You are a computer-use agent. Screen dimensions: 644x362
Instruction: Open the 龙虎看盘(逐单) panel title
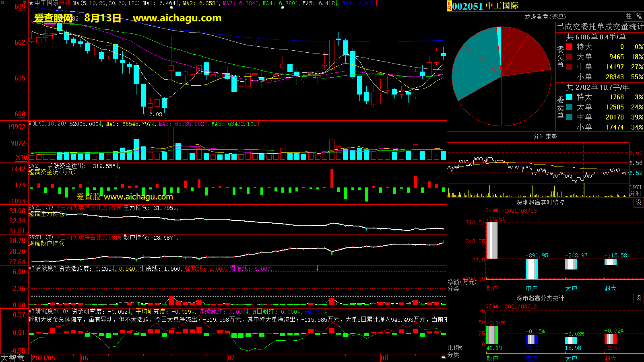pyautogui.click(x=545, y=16)
